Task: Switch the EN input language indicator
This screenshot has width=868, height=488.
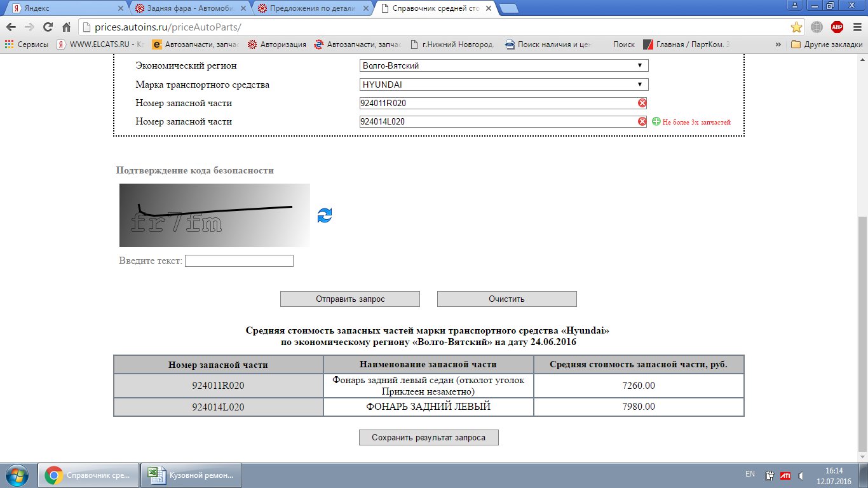Action: tap(750, 474)
